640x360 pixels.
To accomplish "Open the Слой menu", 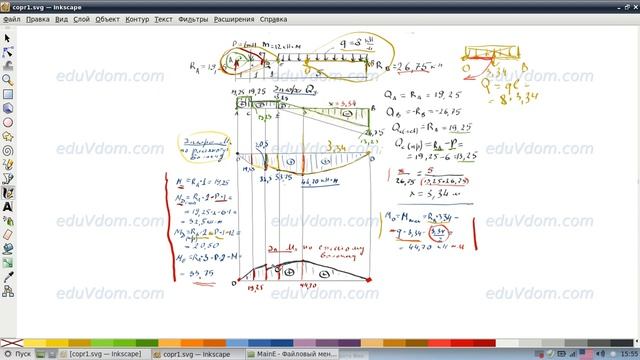I will pyautogui.click(x=81, y=19).
